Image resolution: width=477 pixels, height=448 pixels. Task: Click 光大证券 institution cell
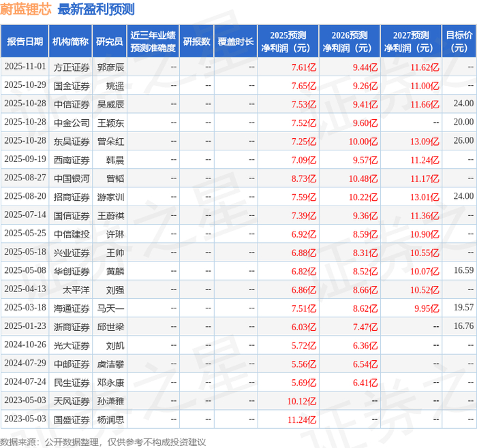pos(72,346)
